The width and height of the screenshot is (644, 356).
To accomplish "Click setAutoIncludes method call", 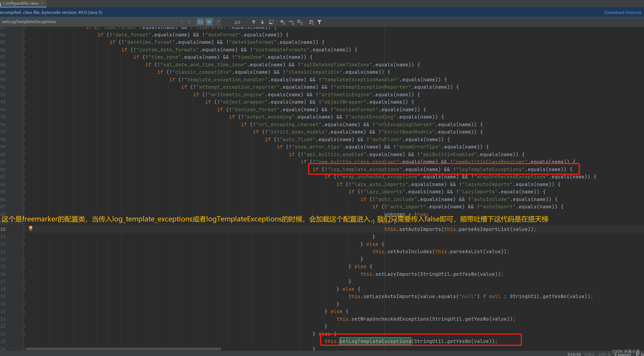I will click(410, 252).
